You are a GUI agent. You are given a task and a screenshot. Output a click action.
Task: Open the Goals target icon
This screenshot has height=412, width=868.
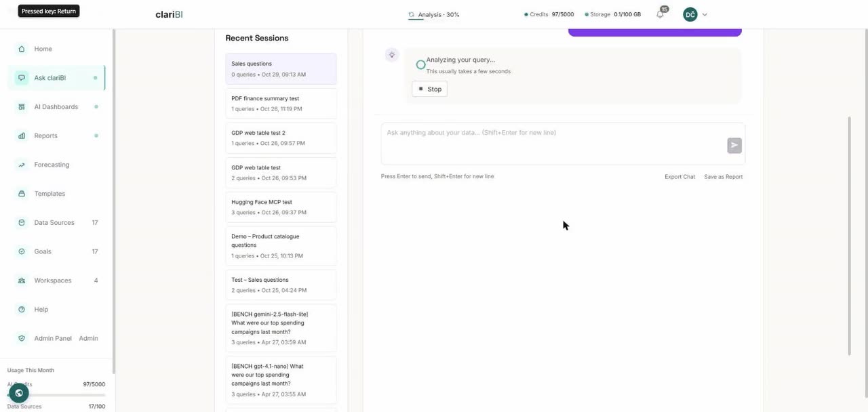tap(21, 251)
